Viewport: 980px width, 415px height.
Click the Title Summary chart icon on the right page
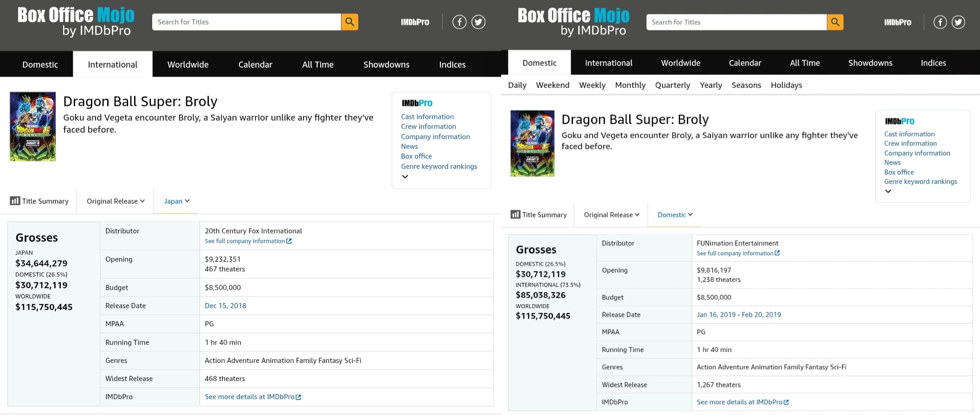pyautogui.click(x=515, y=214)
